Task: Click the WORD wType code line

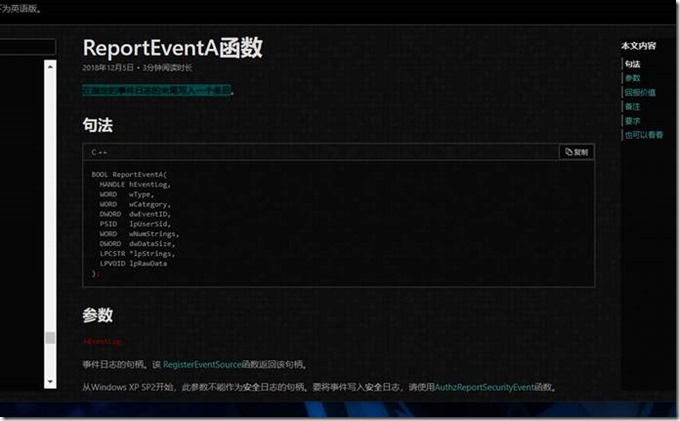Action: coord(127,194)
